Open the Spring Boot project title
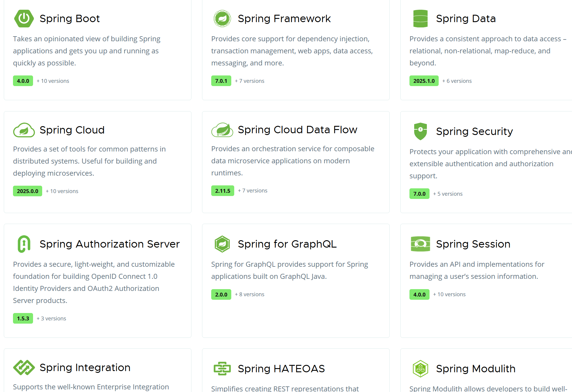The image size is (572, 392). point(70,19)
